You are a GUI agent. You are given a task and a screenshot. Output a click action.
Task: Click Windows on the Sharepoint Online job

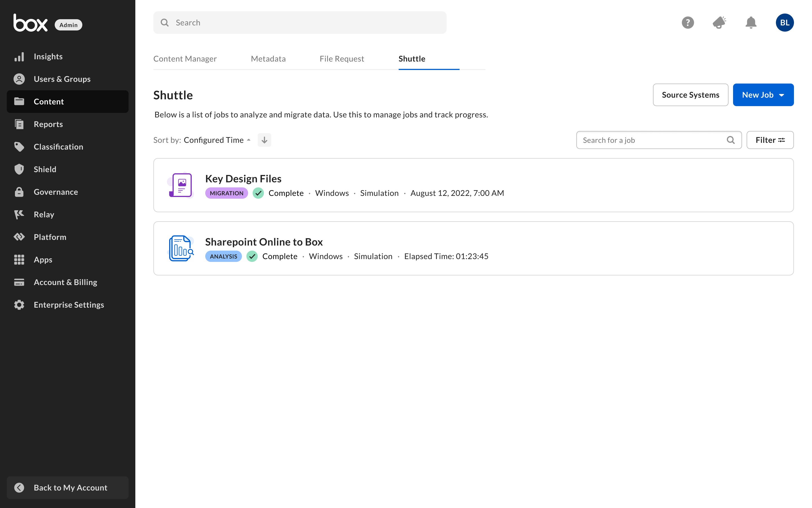(325, 256)
